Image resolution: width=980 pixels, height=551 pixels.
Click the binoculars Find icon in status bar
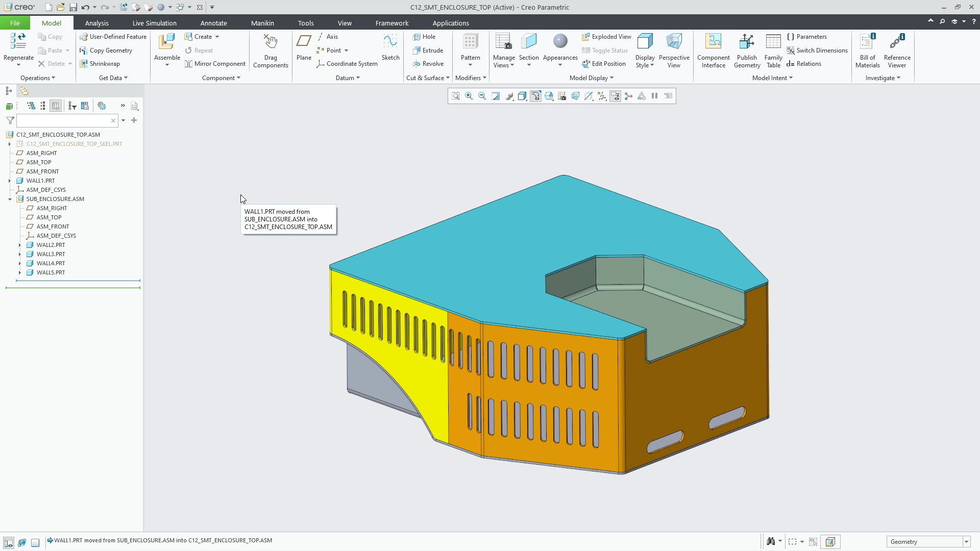tap(771, 541)
